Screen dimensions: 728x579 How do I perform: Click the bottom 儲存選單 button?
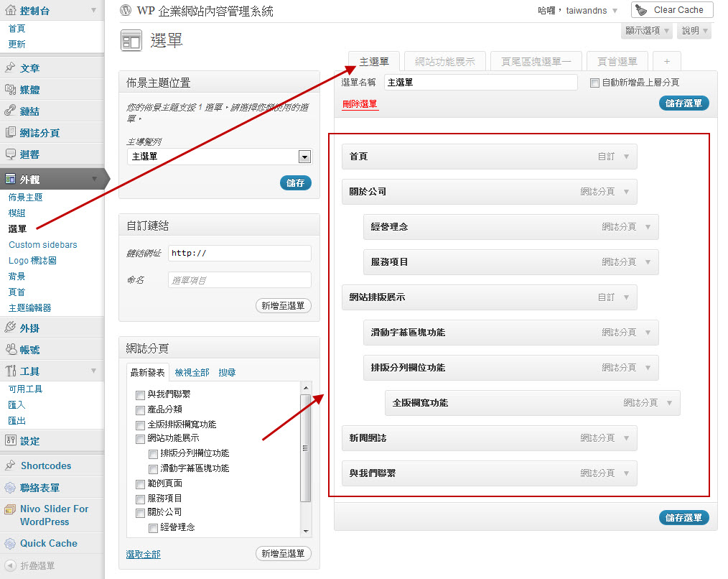coord(684,517)
